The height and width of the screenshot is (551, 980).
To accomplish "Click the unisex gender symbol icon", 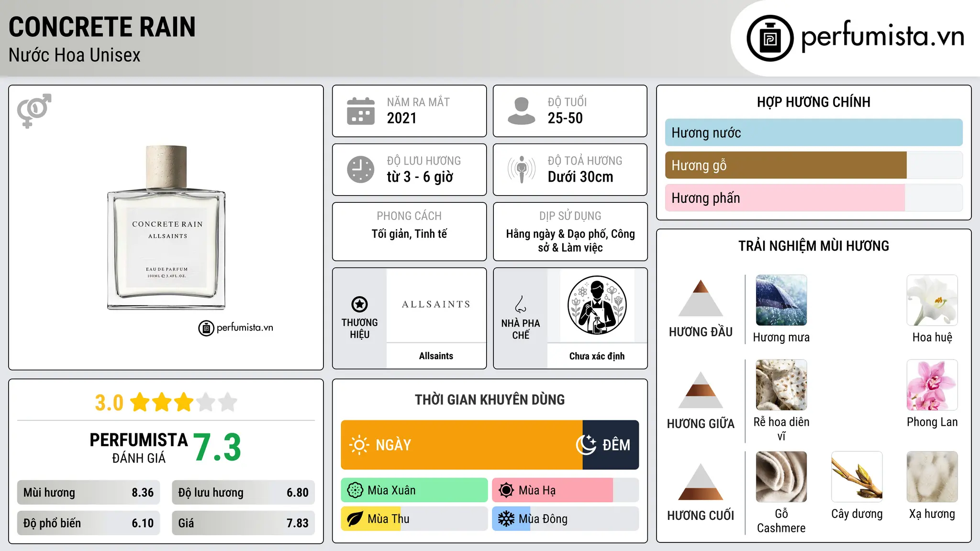I will click(x=34, y=110).
